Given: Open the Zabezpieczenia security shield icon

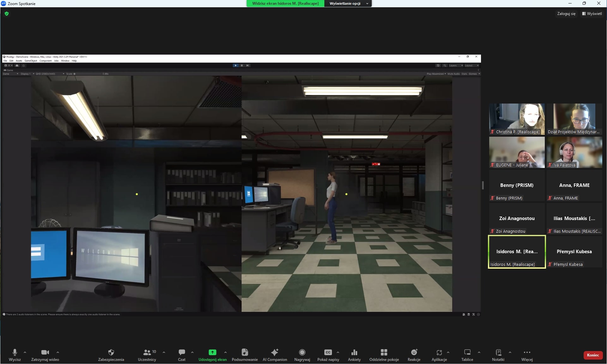Looking at the screenshot, I should [x=111, y=352].
